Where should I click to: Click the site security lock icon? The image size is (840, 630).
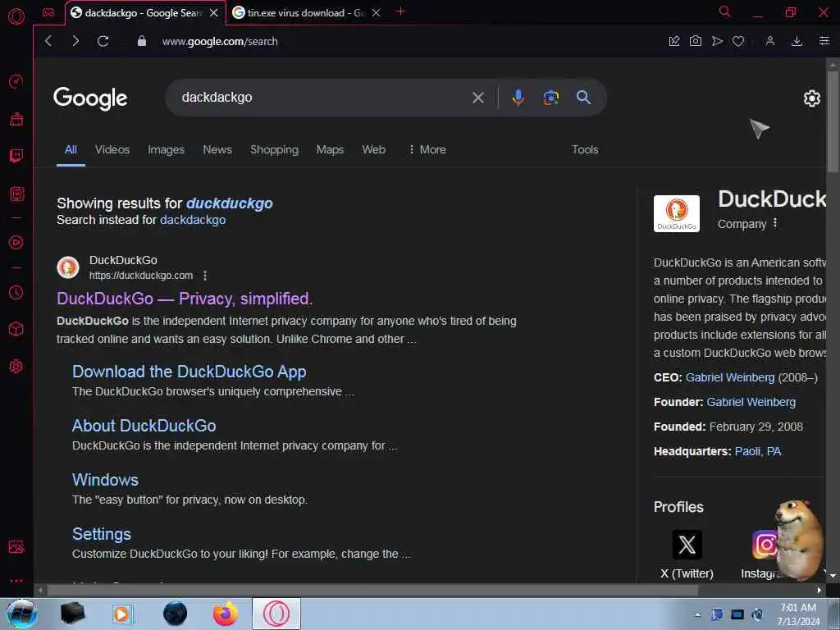[x=141, y=41]
